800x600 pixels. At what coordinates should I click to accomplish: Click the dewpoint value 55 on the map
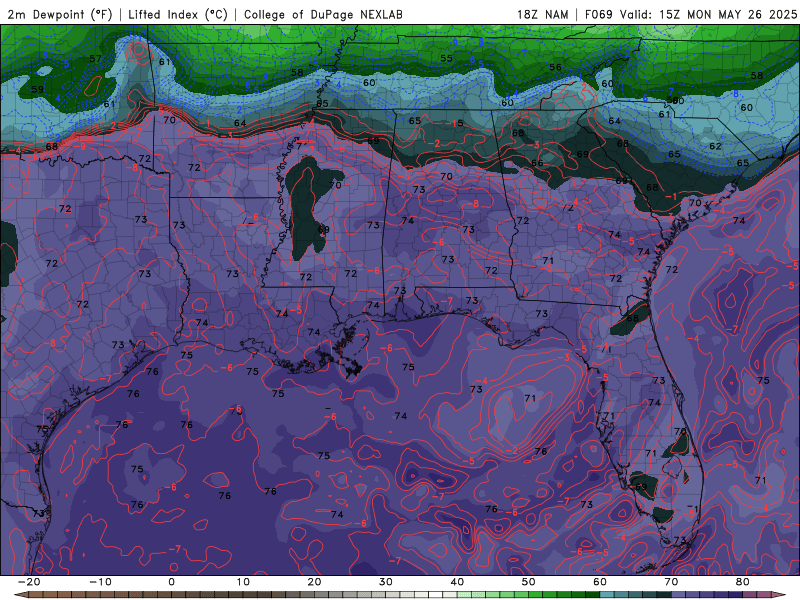click(x=446, y=59)
